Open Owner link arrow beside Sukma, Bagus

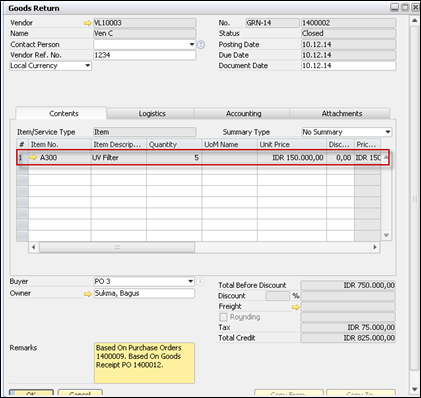point(87,294)
